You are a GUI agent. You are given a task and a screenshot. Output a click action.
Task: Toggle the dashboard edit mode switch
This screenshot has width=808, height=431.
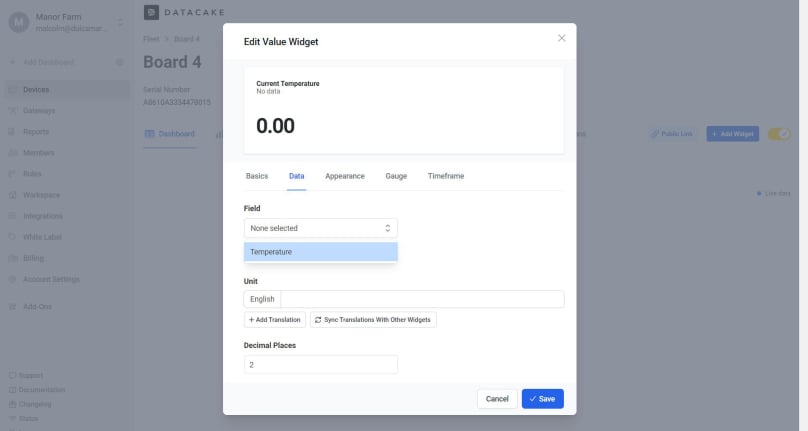[x=779, y=134]
